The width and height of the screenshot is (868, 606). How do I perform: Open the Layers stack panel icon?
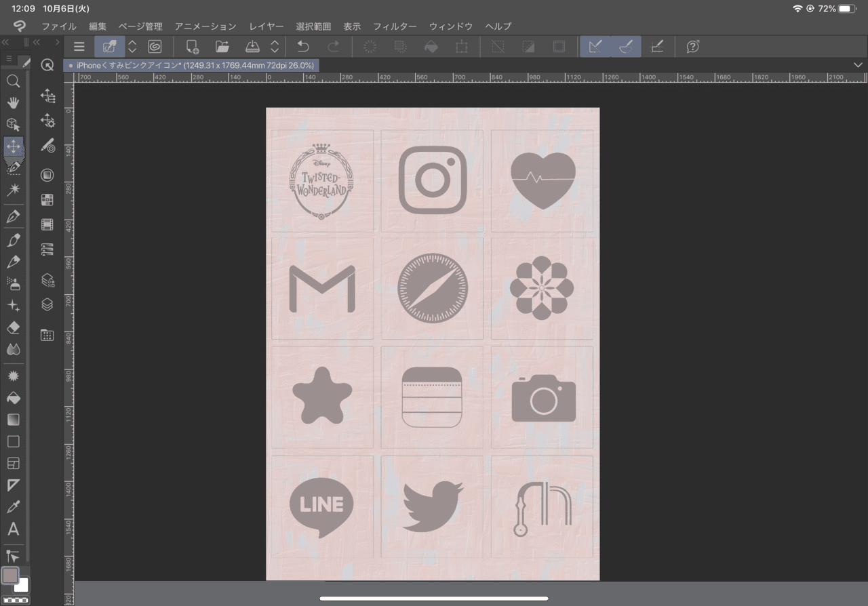tap(47, 305)
